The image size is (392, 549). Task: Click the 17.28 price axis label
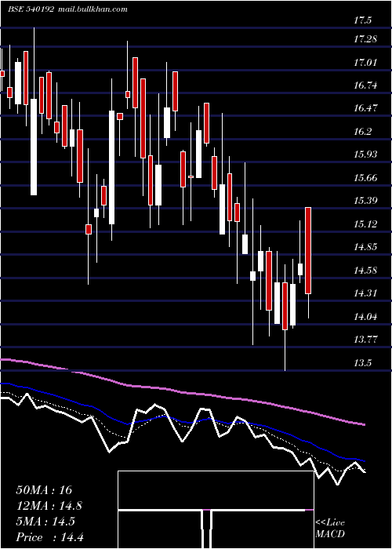pos(365,39)
